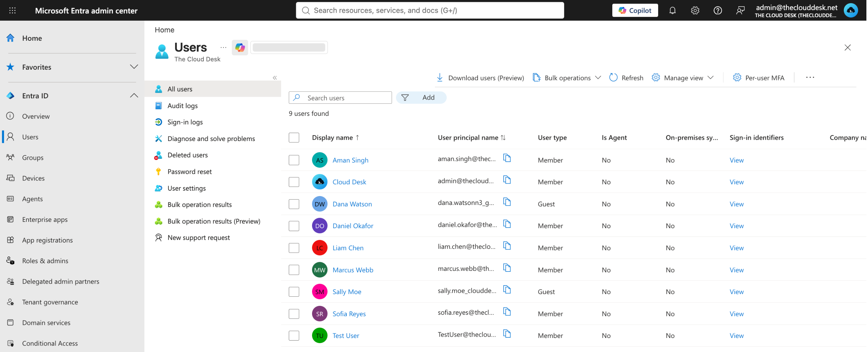Click the Add filter button
This screenshot has width=868, height=352.
pyautogui.click(x=421, y=97)
